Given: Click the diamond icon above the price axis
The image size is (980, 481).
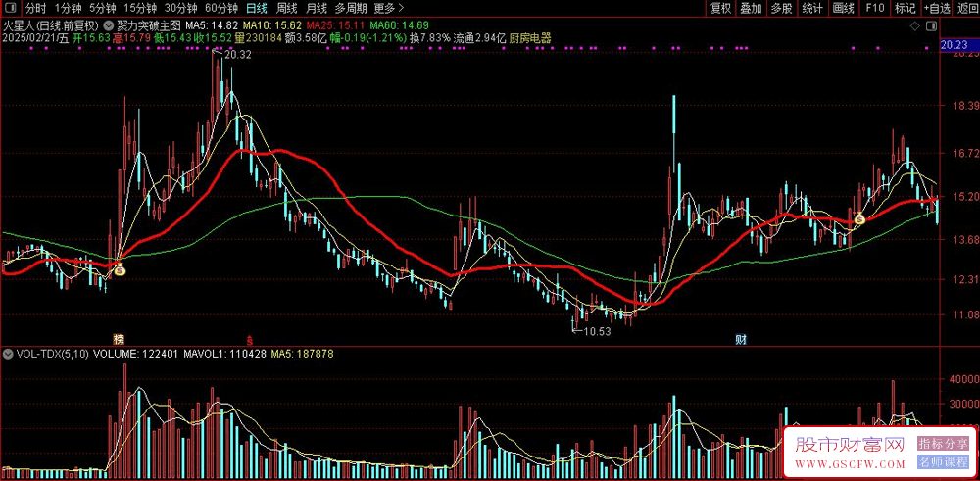Looking at the screenshot, I should [x=915, y=26].
